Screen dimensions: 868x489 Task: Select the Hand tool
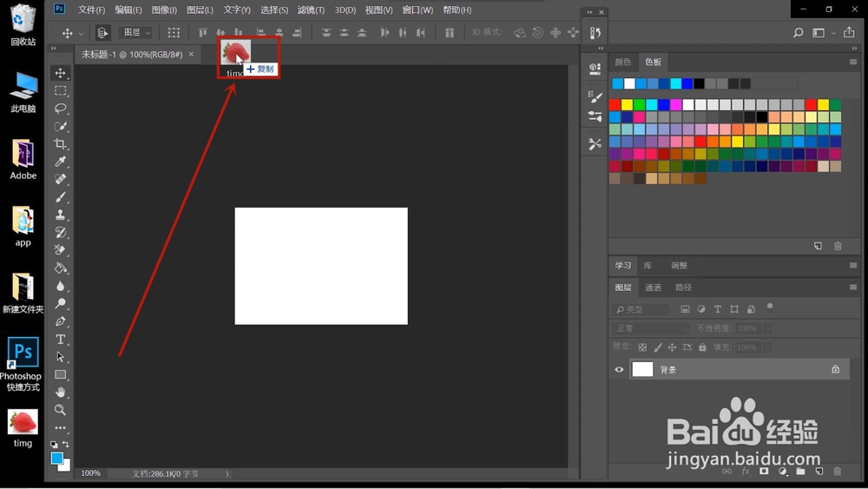pyautogui.click(x=61, y=392)
